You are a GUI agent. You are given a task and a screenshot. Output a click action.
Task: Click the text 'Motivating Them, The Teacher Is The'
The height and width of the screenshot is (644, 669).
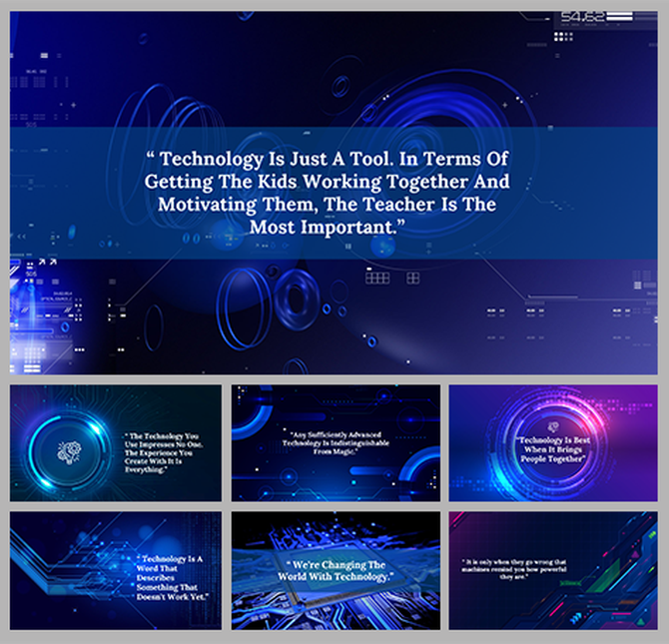(x=327, y=205)
